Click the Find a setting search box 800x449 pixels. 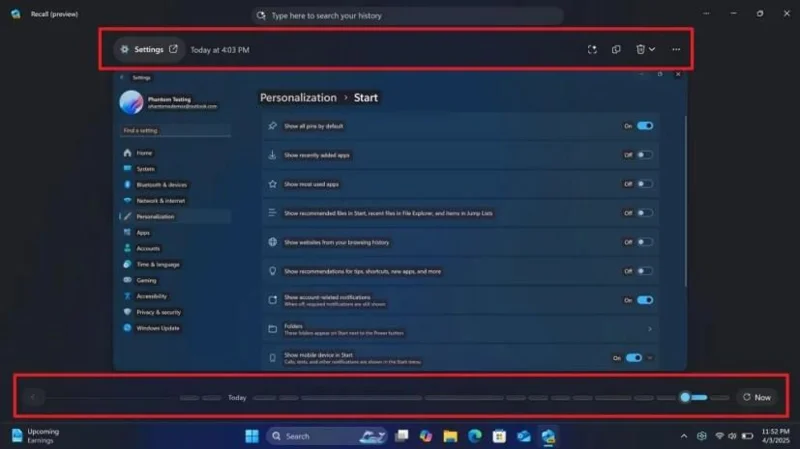(x=174, y=131)
